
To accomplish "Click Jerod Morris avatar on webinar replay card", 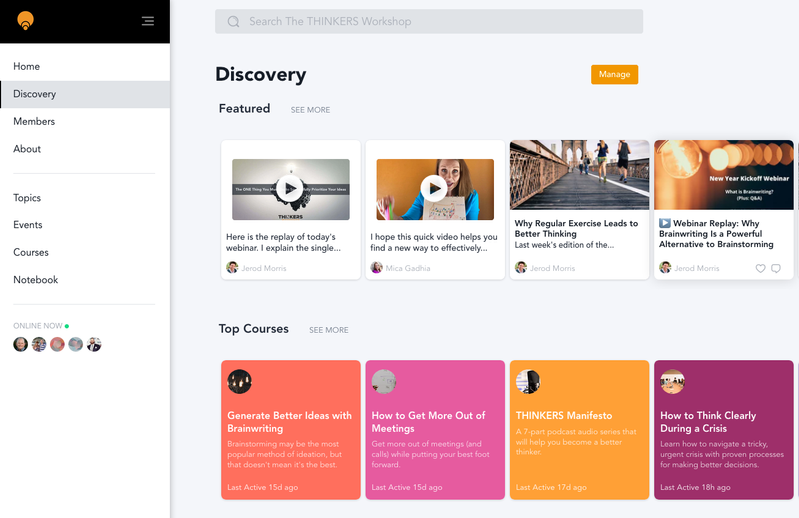I will [x=232, y=267].
